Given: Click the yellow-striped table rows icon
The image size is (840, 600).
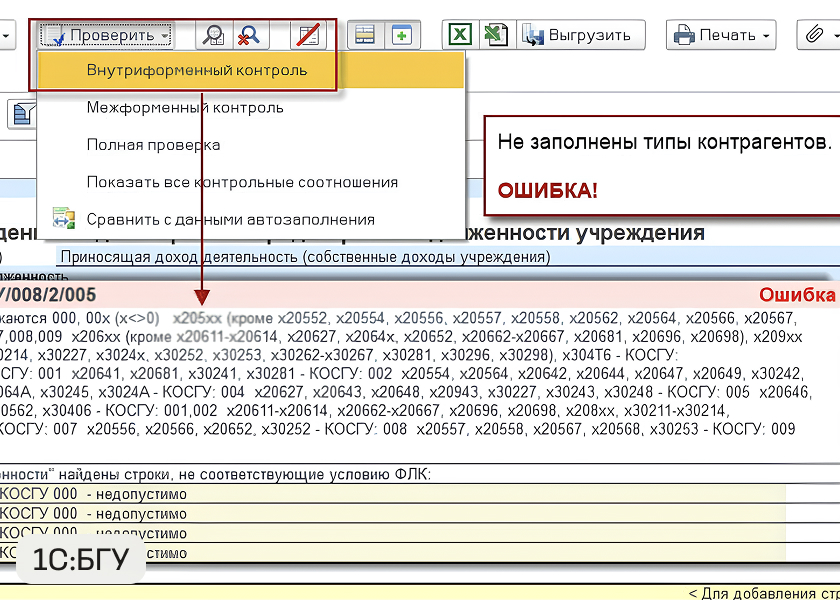Looking at the screenshot, I should pyautogui.click(x=365, y=35).
